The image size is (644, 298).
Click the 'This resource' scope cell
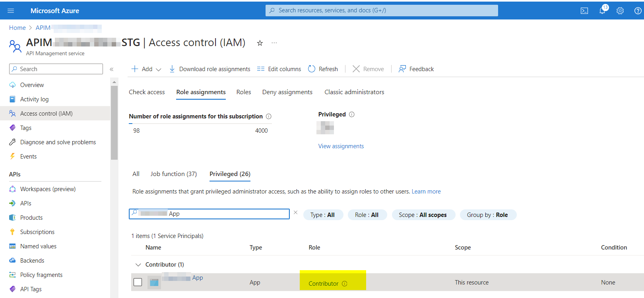[472, 283]
